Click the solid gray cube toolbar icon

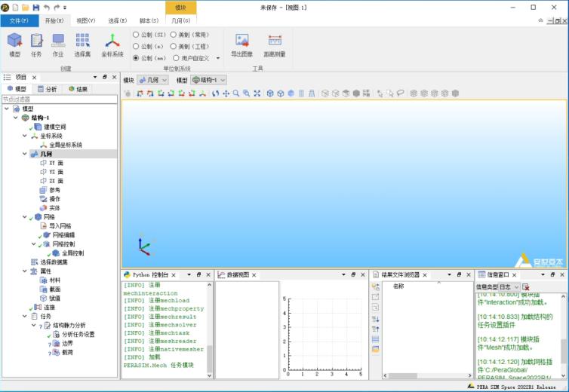coord(356,93)
